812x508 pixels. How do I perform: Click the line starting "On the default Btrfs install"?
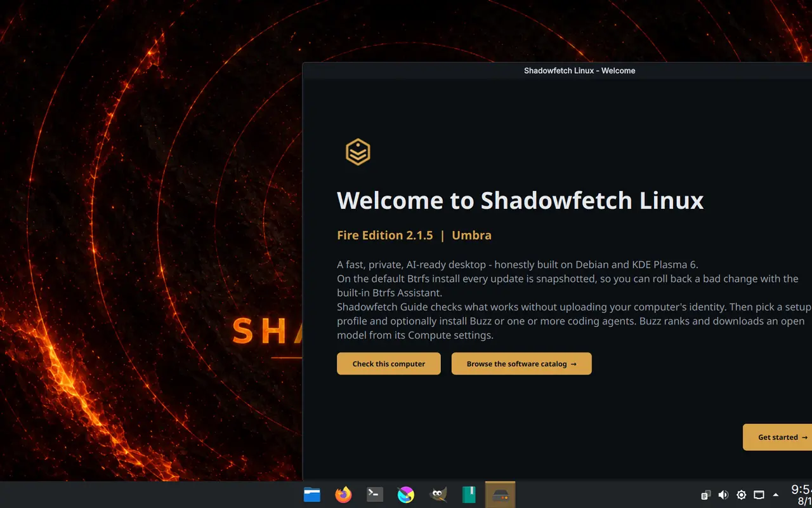[x=568, y=279]
